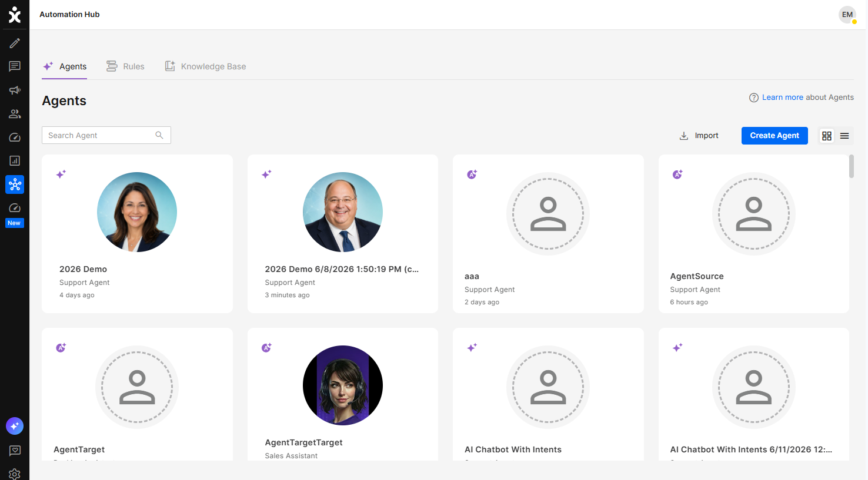Image resolution: width=868 pixels, height=480 pixels.
Task: Open the speedometer icon labeled New
Action: [15, 208]
